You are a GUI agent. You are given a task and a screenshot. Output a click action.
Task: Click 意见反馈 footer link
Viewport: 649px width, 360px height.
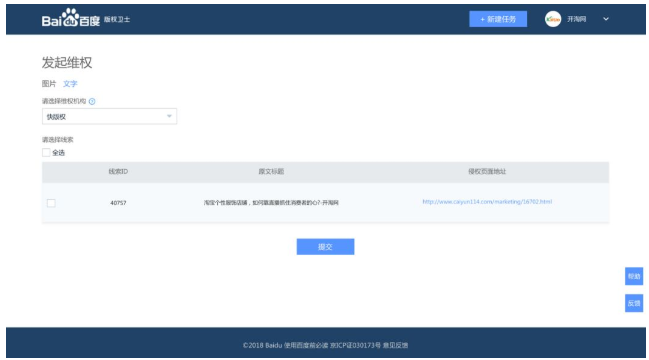(x=395, y=345)
